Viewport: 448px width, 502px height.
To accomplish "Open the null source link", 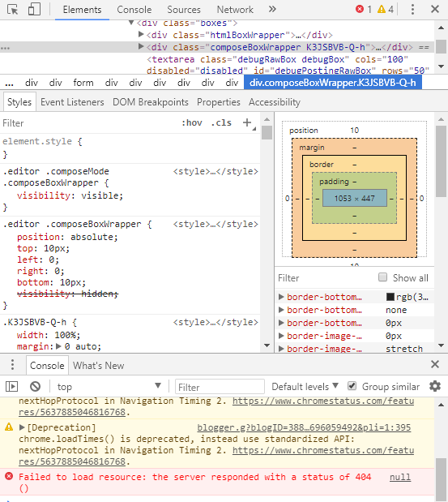I will pyautogui.click(x=400, y=477).
